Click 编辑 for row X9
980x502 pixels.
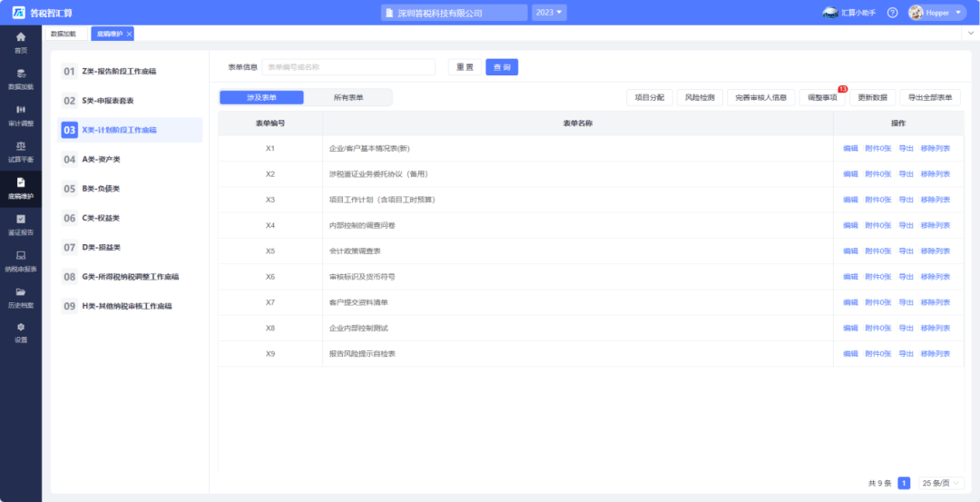pos(850,353)
